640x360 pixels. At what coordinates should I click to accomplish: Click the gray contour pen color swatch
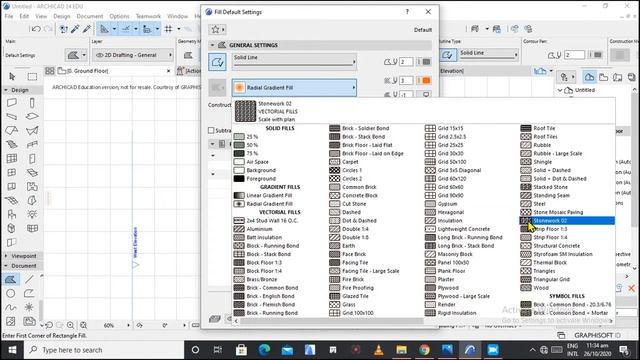(x=426, y=62)
